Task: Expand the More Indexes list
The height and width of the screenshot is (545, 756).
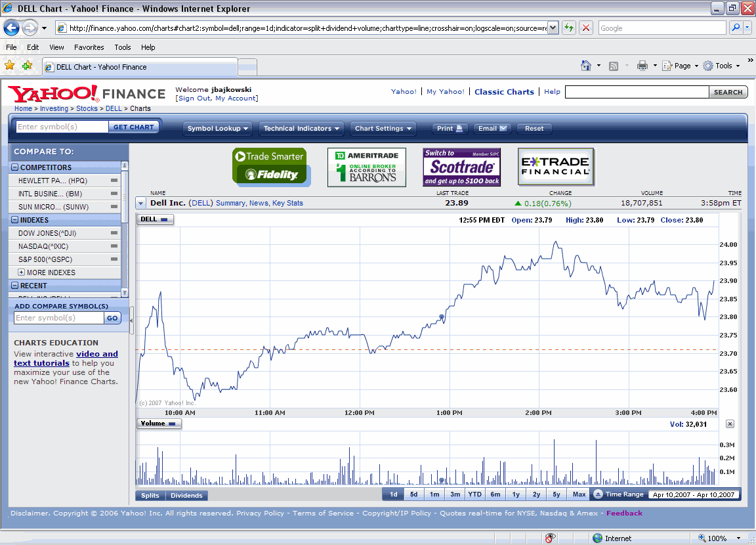Action: point(22,272)
